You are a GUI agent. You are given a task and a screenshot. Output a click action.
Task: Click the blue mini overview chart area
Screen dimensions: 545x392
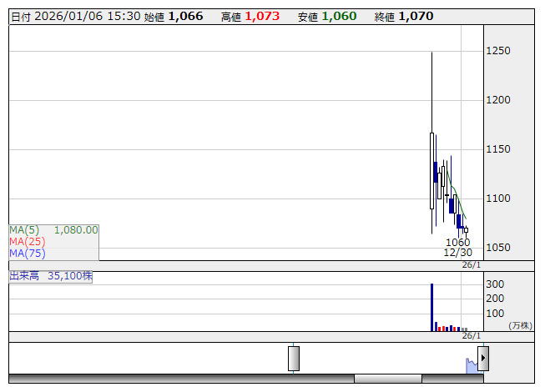click(x=472, y=365)
